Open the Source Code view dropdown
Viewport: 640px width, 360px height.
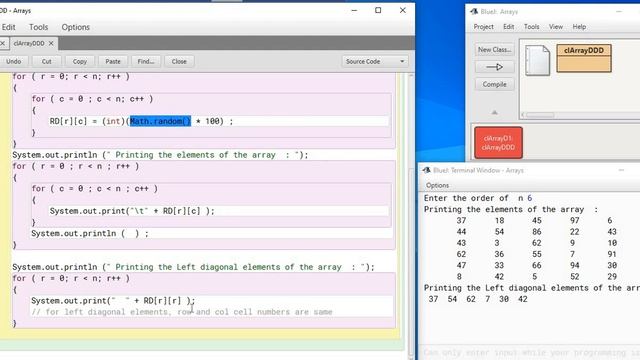375,61
